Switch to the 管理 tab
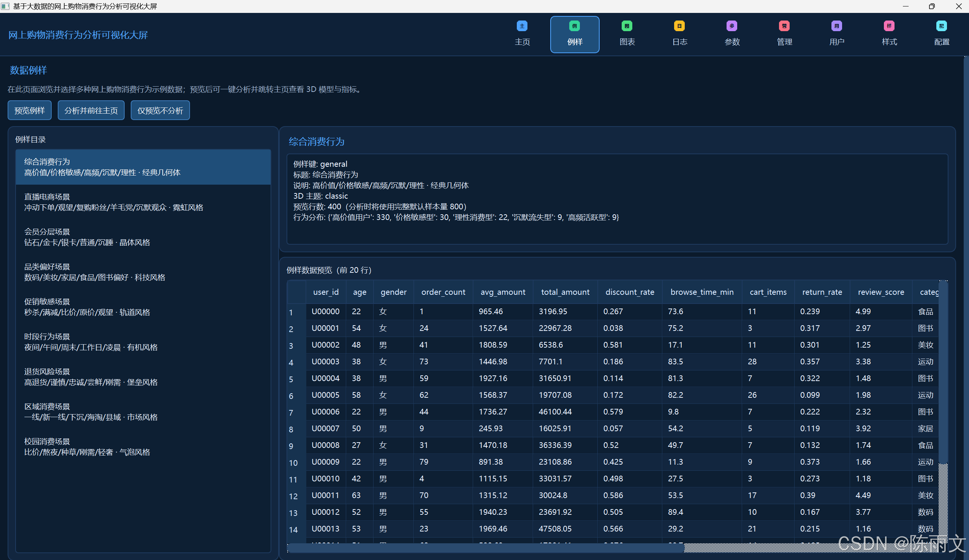This screenshot has width=969, height=560. (x=784, y=35)
